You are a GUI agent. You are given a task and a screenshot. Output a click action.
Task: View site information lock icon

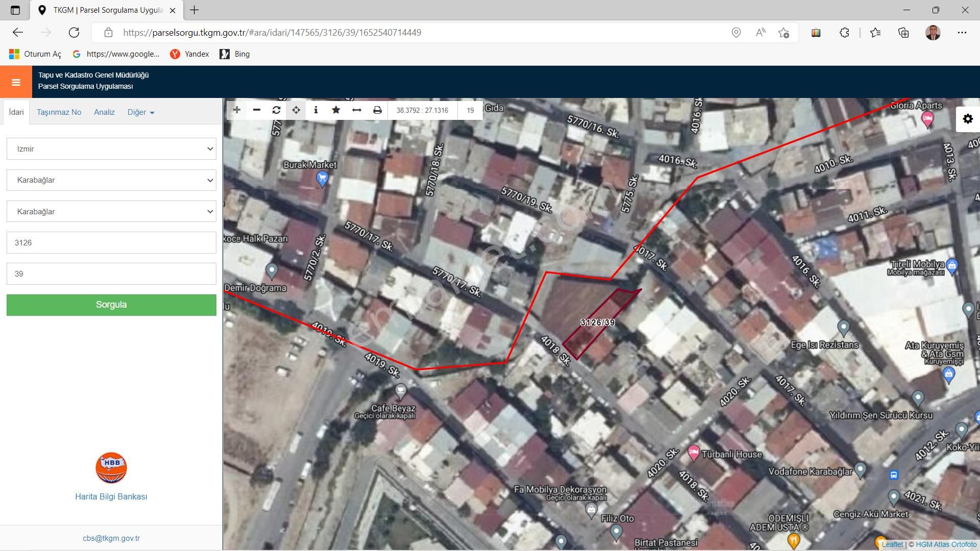108,33
